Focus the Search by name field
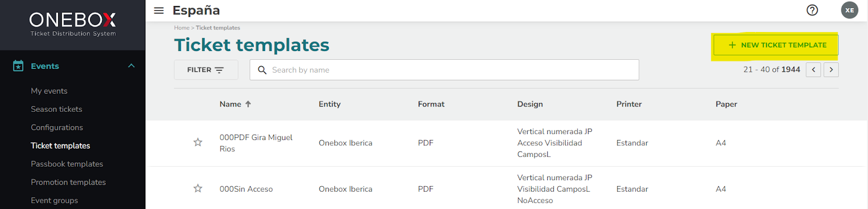 444,70
